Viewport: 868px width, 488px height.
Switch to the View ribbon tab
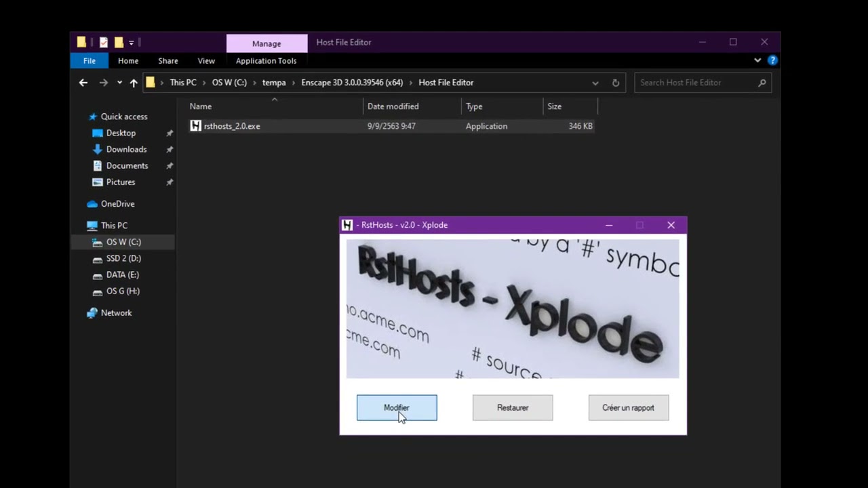206,60
